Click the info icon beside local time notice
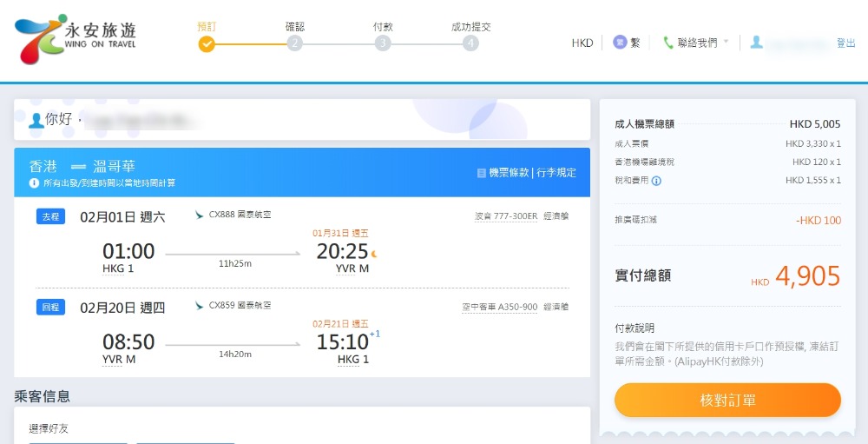The height and width of the screenshot is (444, 868). [34, 183]
